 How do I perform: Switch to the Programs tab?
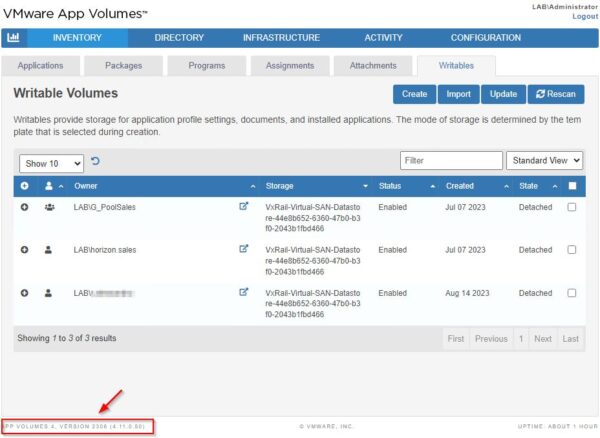[207, 66]
